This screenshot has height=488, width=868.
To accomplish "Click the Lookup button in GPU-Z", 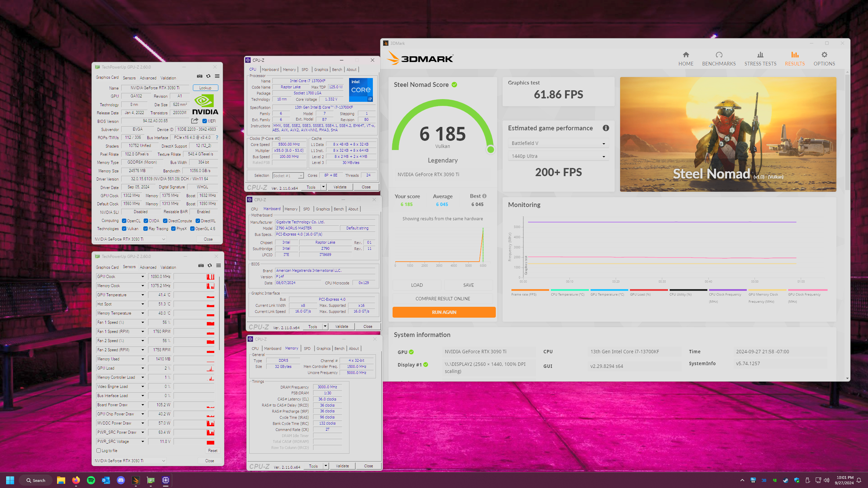I will [205, 88].
